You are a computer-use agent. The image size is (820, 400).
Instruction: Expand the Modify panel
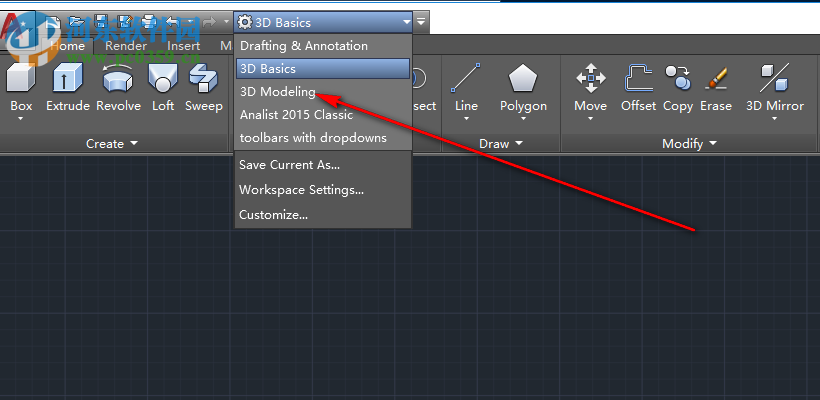pos(689,144)
